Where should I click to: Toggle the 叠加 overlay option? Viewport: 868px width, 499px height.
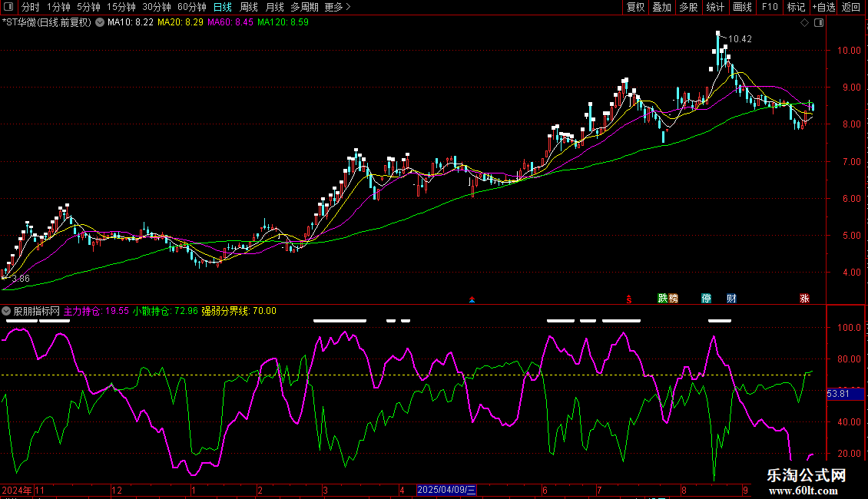[661, 7]
